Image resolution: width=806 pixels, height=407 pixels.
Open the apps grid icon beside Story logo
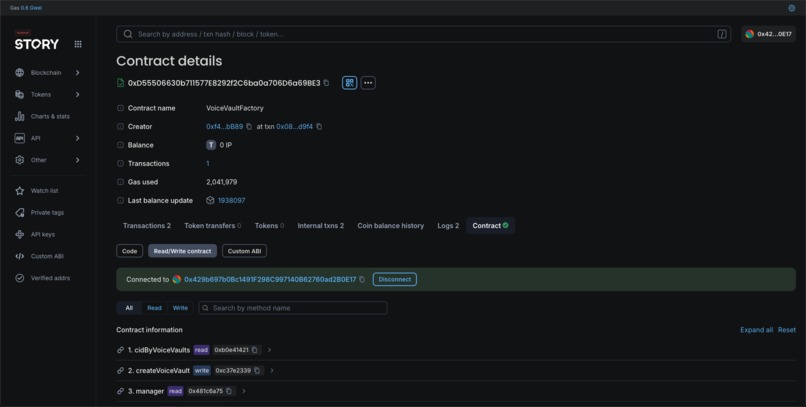(78, 44)
